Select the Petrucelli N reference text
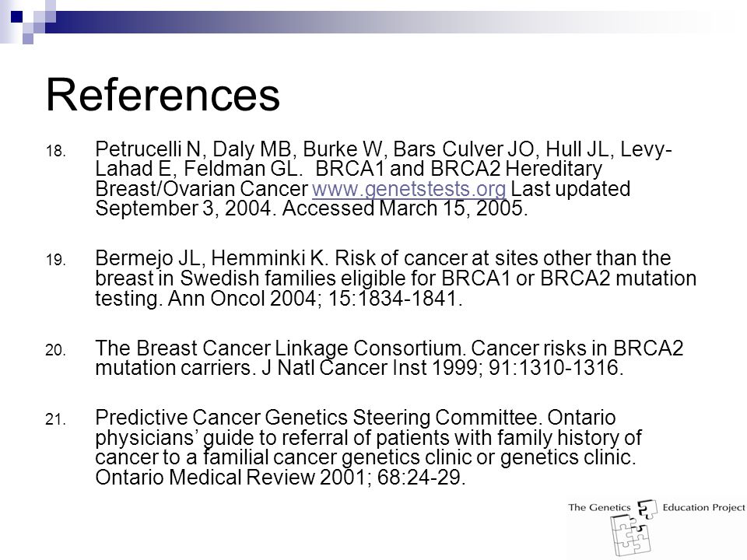The image size is (747, 560). tap(384, 179)
